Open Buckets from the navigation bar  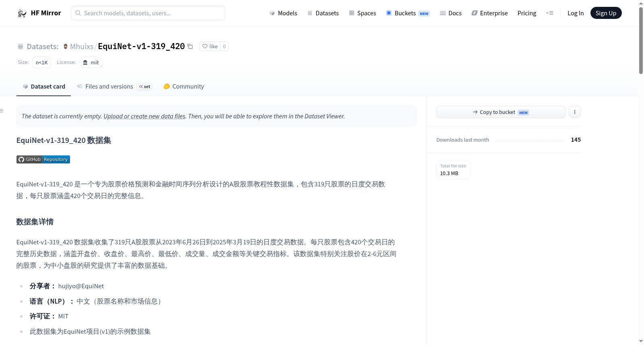pyautogui.click(x=408, y=13)
